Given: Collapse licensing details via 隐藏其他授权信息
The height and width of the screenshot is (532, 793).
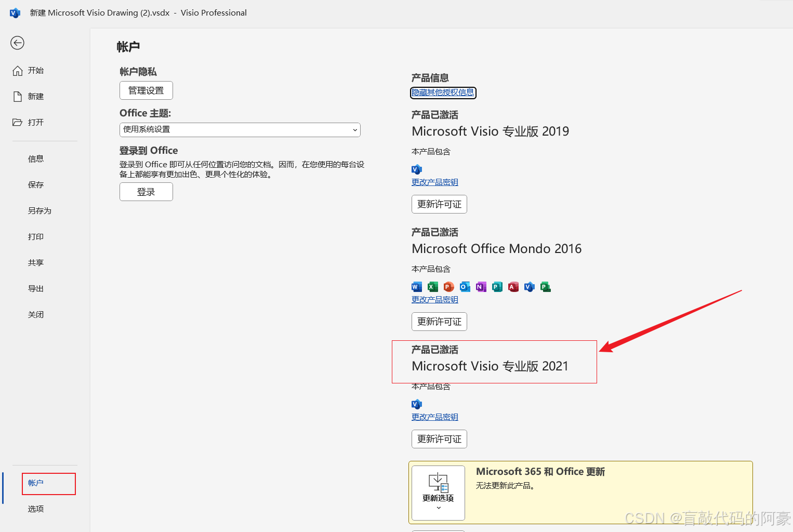Looking at the screenshot, I should click(443, 92).
